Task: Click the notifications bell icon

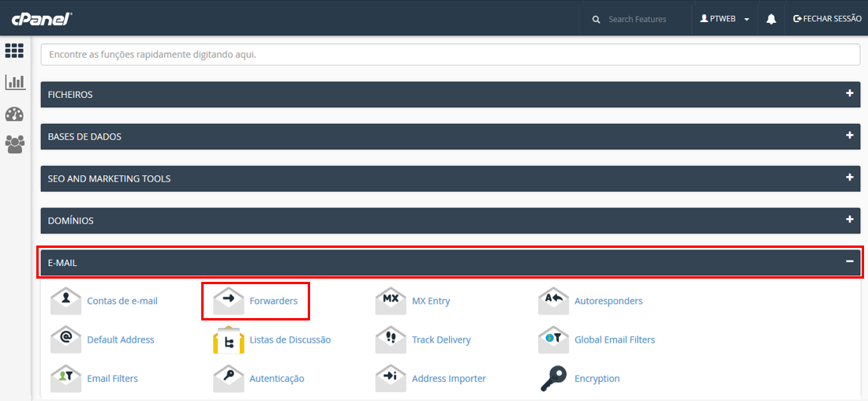Action: click(x=771, y=19)
